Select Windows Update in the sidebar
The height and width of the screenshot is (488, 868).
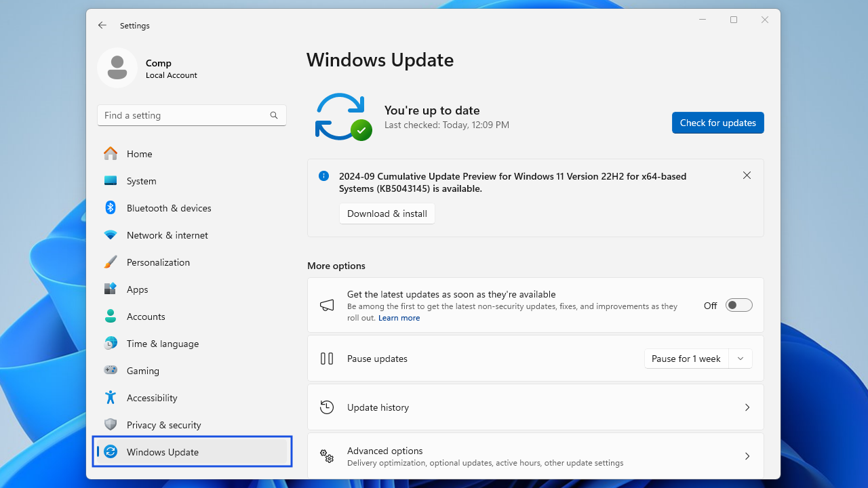192,452
